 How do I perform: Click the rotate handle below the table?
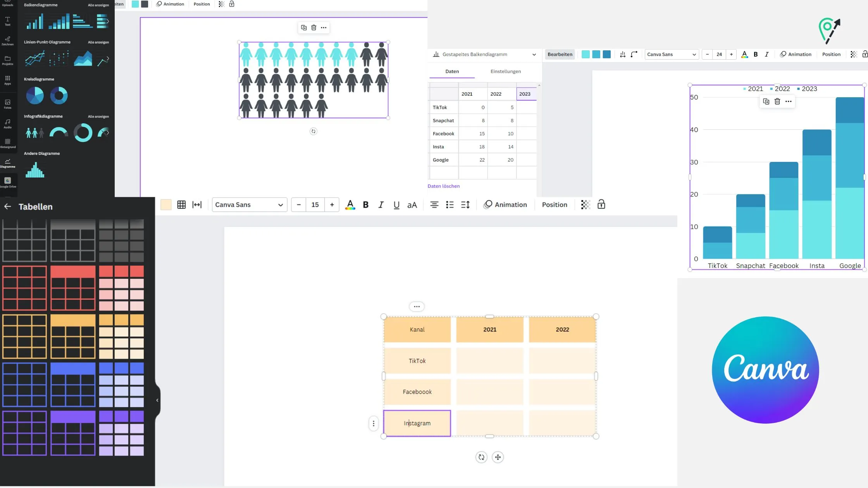coord(481,457)
